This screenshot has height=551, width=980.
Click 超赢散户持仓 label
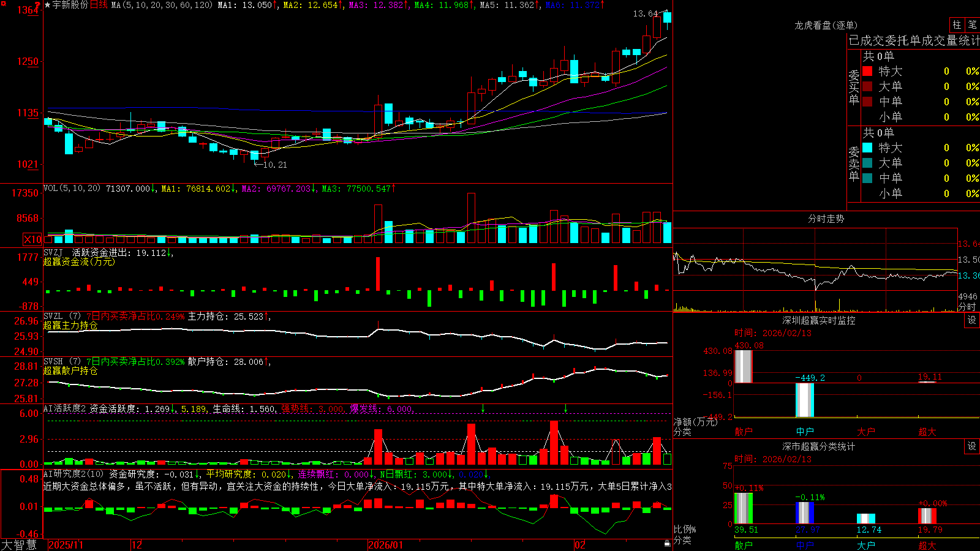[x=70, y=370]
